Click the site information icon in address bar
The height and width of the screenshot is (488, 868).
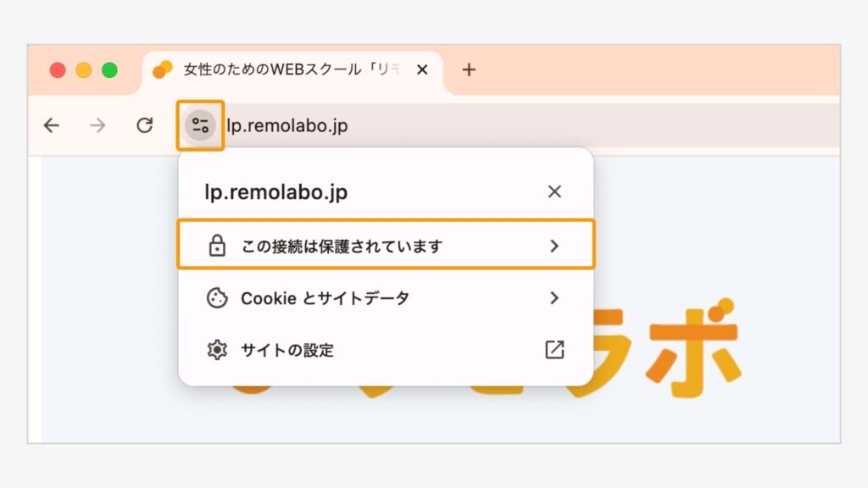pyautogui.click(x=200, y=125)
